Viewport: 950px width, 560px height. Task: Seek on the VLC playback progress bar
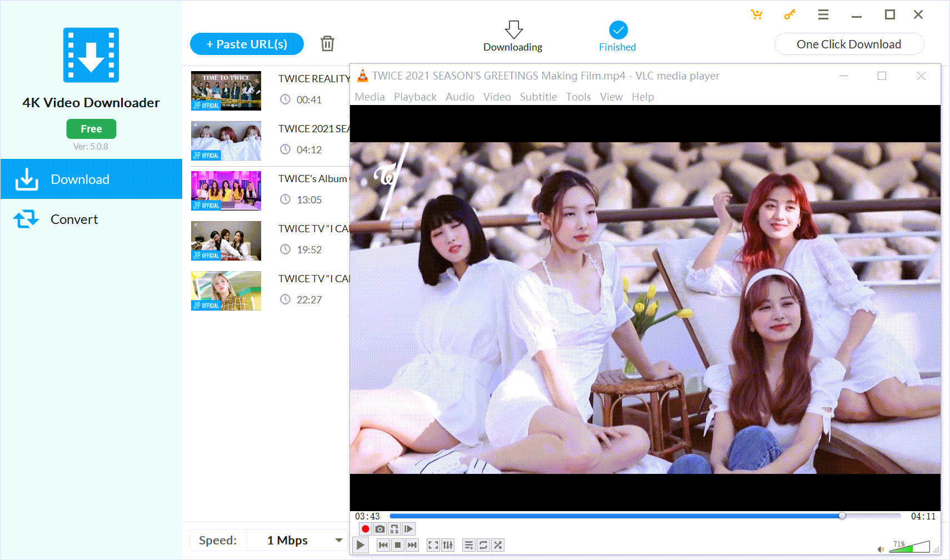click(645, 516)
